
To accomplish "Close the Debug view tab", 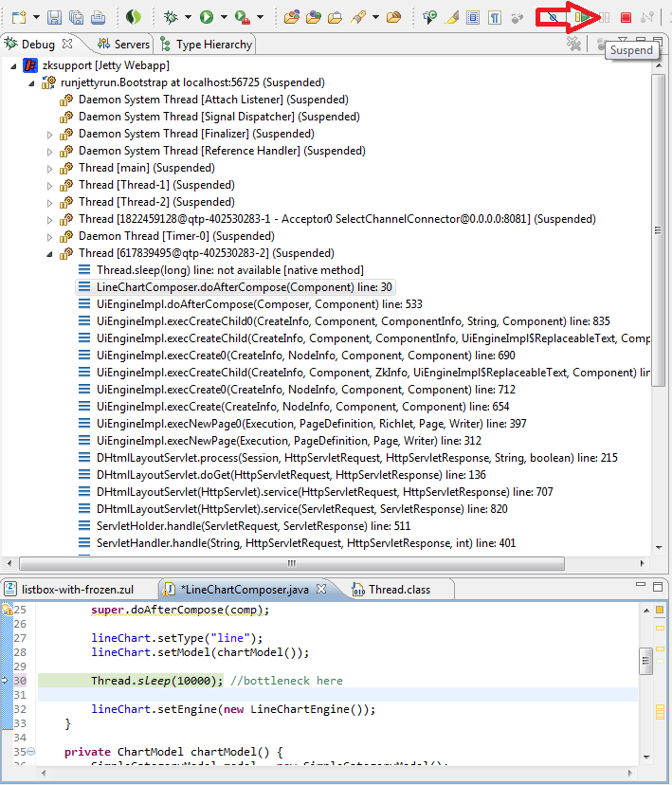I will pos(67,44).
